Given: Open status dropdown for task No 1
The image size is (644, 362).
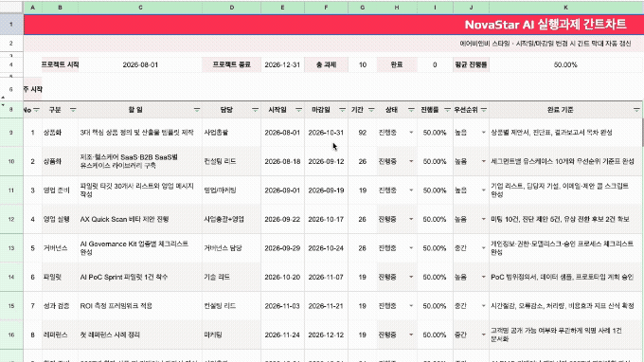Looking at the screenshot, I should pos(411,133).
